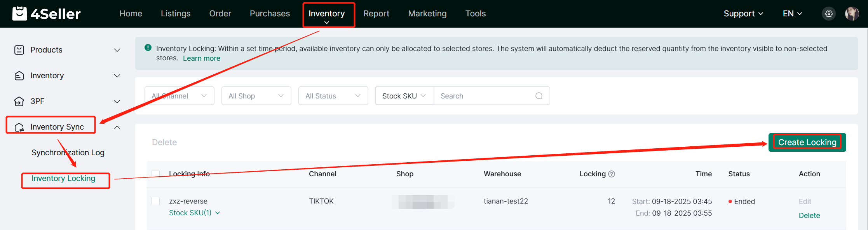Click the 4Seller logo icon

click(19, 14)
